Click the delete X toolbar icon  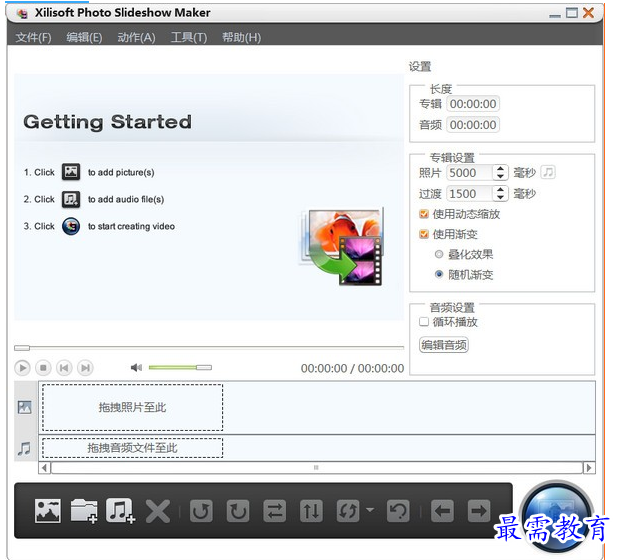(x=158, y=511)
